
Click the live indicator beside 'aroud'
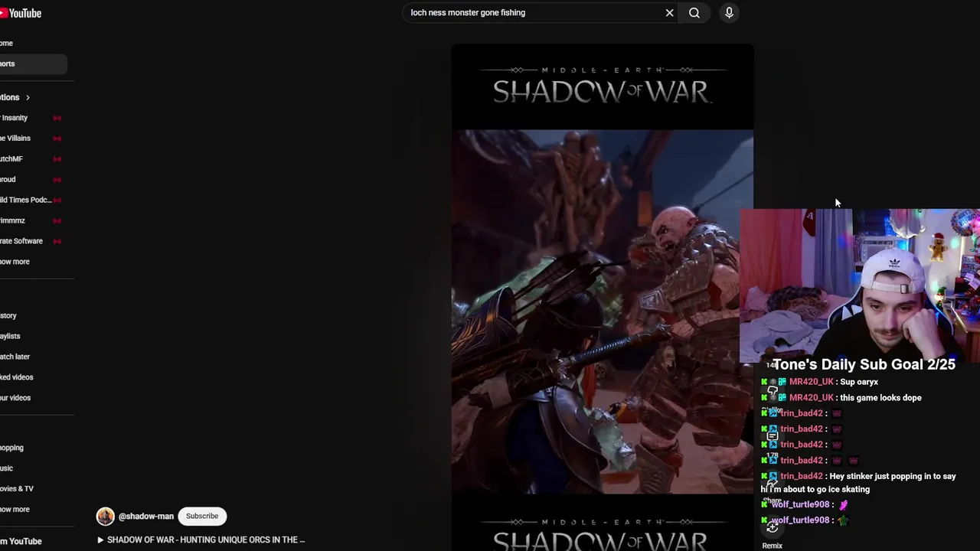(x=57, y=180)
